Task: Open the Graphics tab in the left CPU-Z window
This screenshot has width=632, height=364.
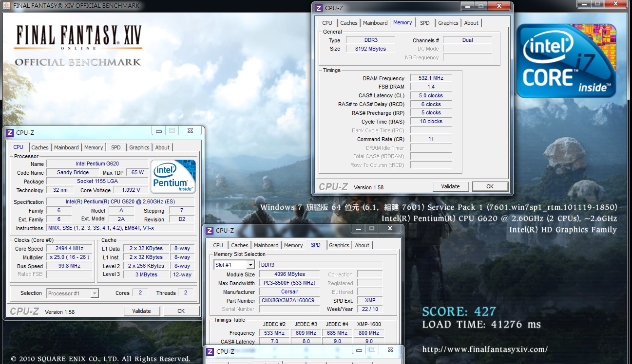Action: [139, 147]
